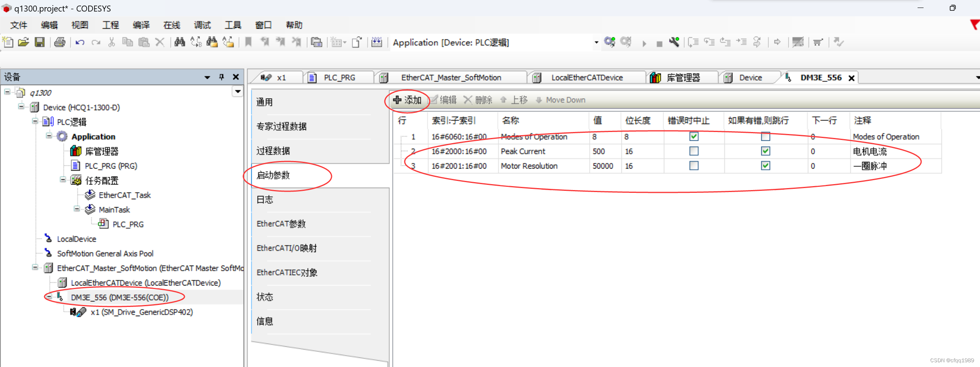Open the 过程数据 side tab

(x=273, y=151)
